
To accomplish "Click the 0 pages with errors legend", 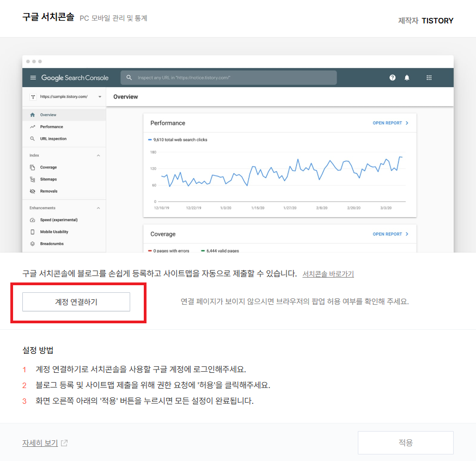I will [168, 251].
